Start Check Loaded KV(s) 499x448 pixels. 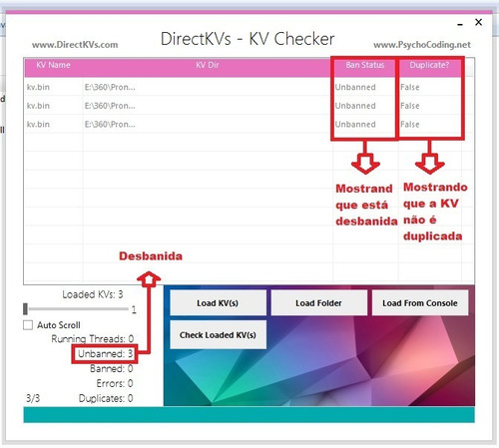point(218,334)
